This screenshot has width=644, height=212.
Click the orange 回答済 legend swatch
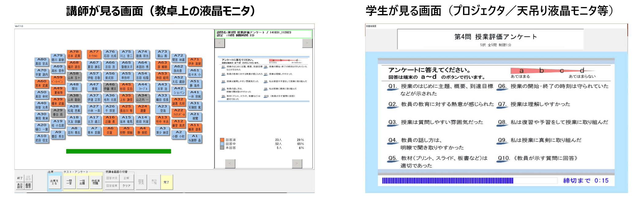click(222, 140)
